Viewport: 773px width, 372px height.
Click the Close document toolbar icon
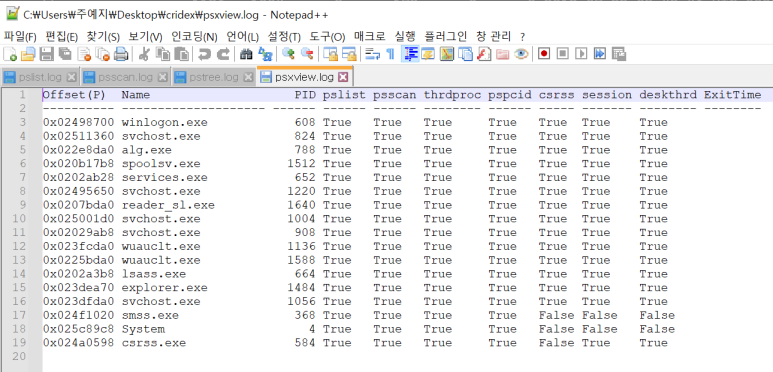pyautogui.click(x=84, y=54)
